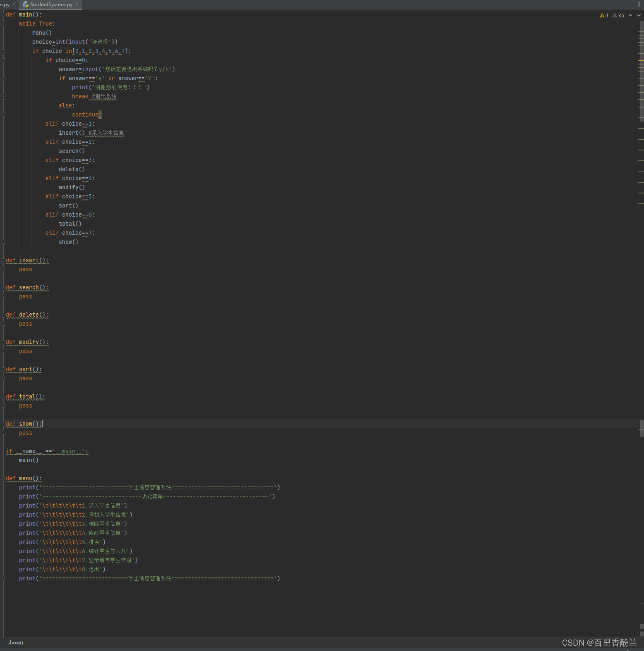Open the editor tabs kebab menu
Image resolution: width=644 pixels, height=651 pixels.
click(x=639, y=4)
